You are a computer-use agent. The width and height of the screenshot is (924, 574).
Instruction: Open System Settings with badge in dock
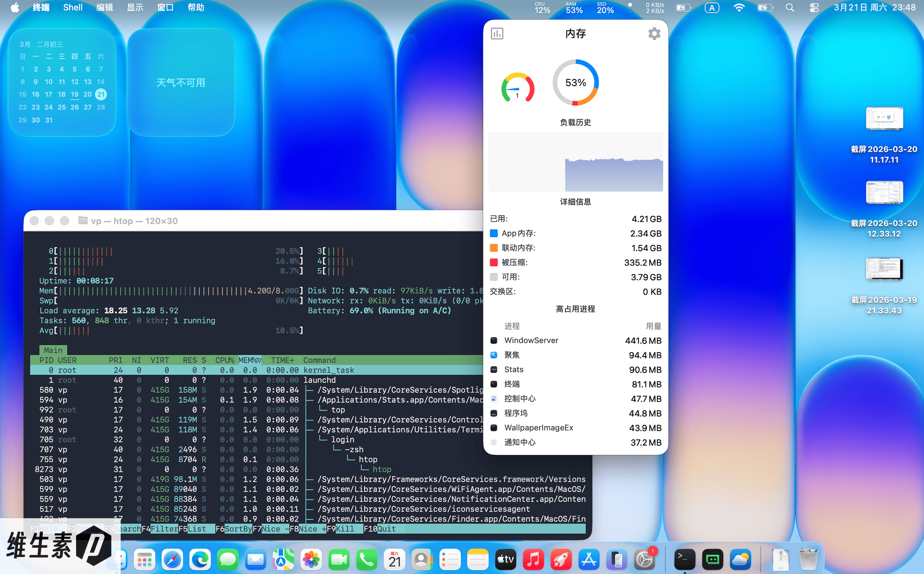coord(644,559)
